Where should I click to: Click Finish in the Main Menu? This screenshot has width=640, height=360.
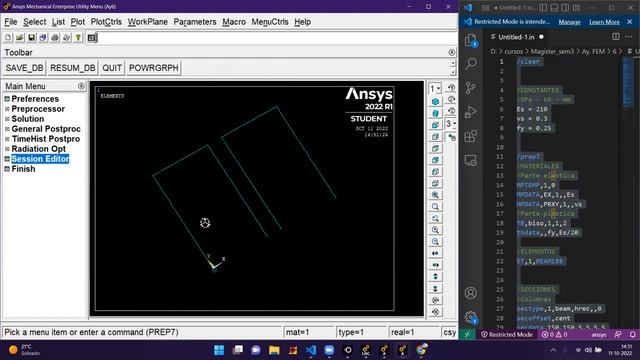click(x=23, y=169)
